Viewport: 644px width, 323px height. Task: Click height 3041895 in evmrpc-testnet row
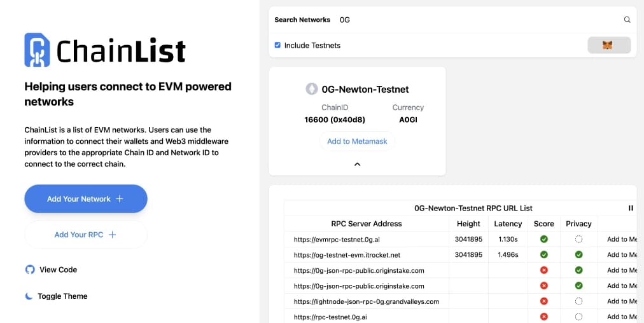point(468,239)
